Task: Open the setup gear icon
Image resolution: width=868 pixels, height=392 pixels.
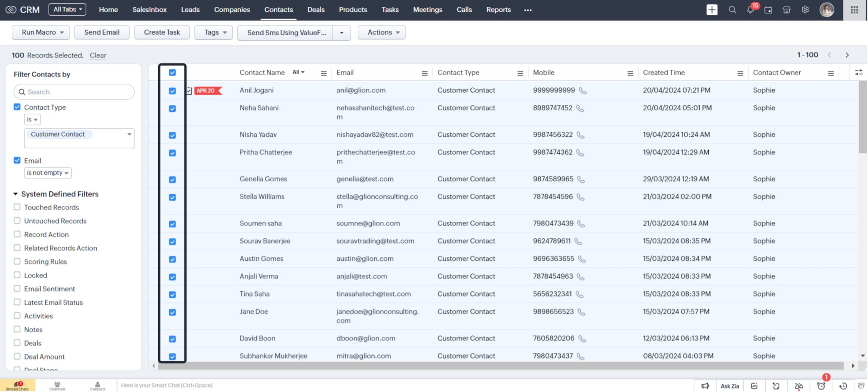Action: coord(804,9)
